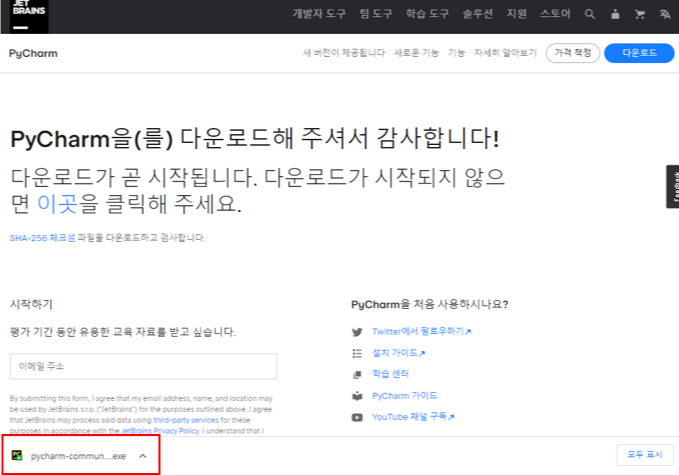
Task: Click the 이메일 주소 input field
Action: (x=143, y=366)
